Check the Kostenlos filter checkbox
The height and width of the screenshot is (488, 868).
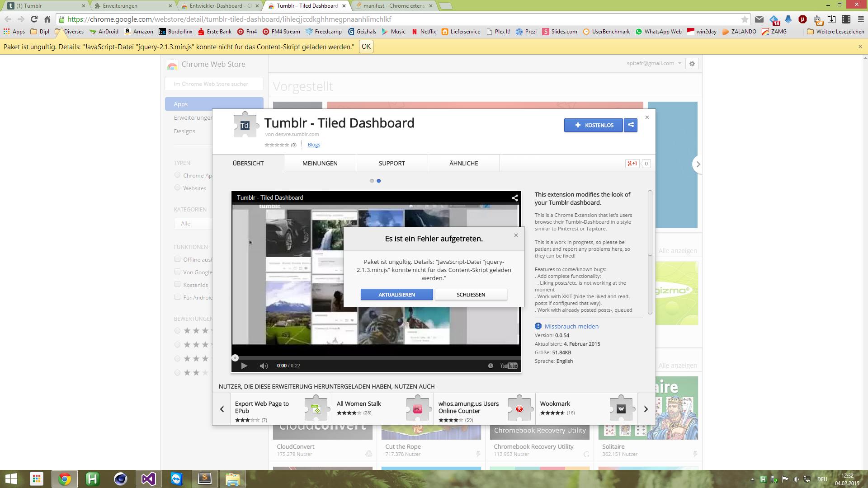[177, 284]
